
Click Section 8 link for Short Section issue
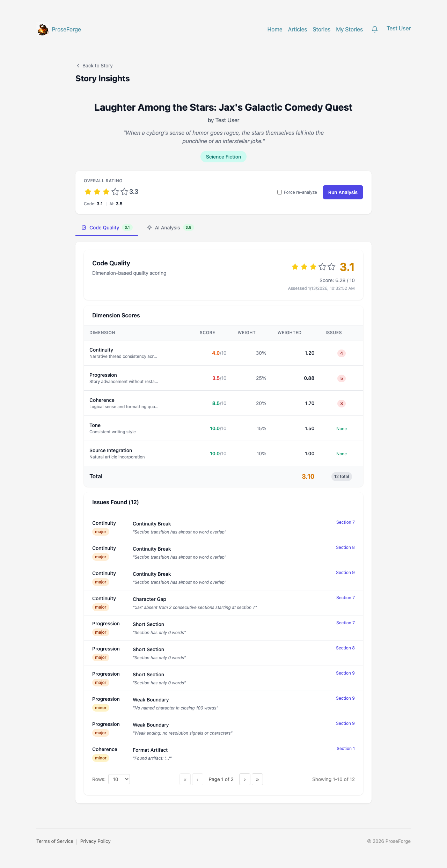345,648
